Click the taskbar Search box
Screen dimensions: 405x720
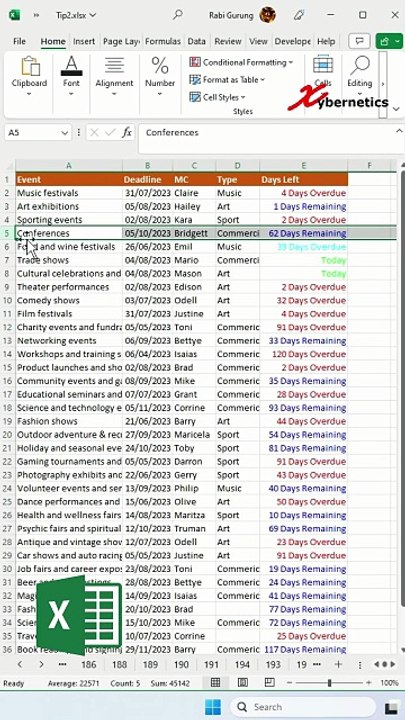(x=302, y=707)
